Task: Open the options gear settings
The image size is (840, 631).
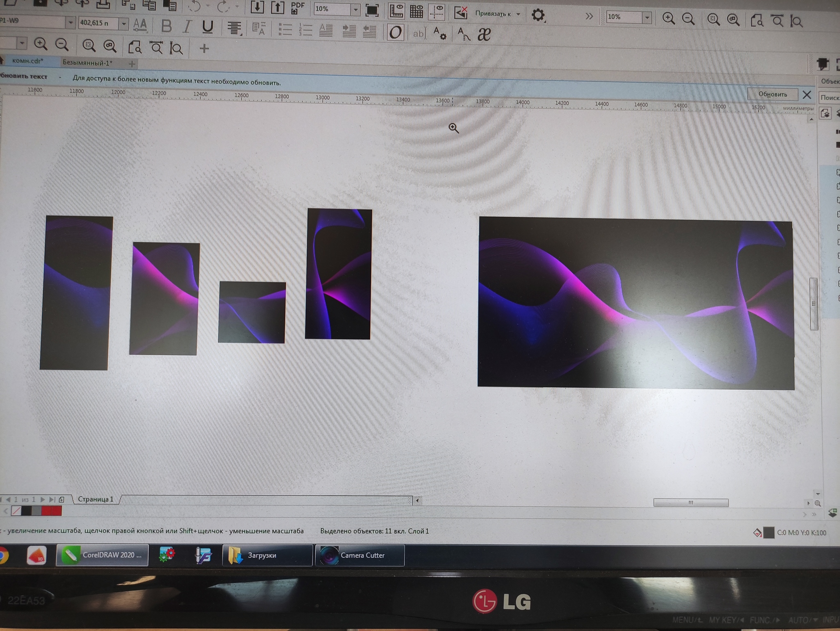Action: [x=538, y=15]
